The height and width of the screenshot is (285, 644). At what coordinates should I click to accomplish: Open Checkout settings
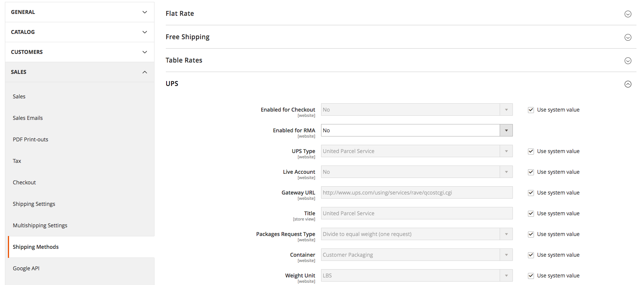pyautogui.click(x=24, y=182)
